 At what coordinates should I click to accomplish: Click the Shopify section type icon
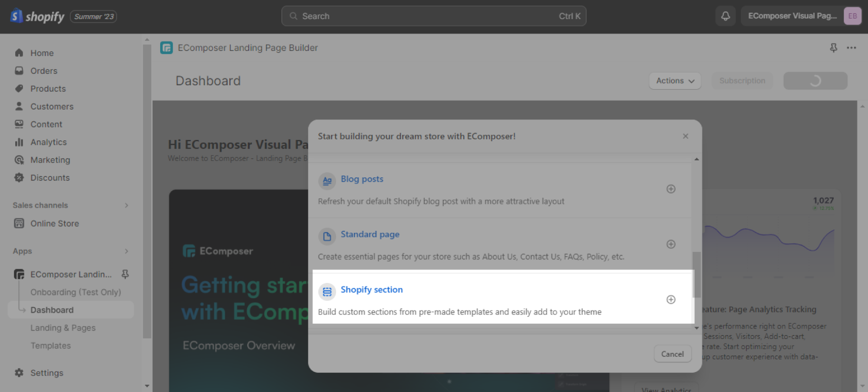327,292
